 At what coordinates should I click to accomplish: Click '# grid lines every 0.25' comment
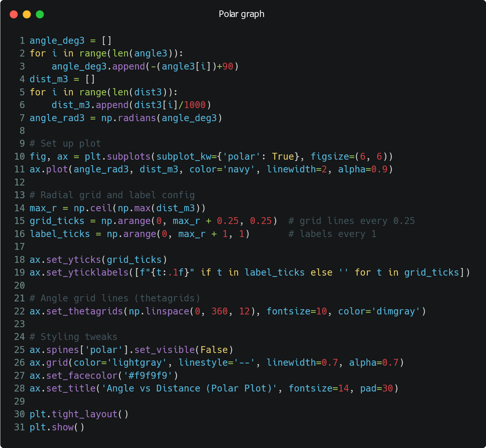(x=351, y=221)
